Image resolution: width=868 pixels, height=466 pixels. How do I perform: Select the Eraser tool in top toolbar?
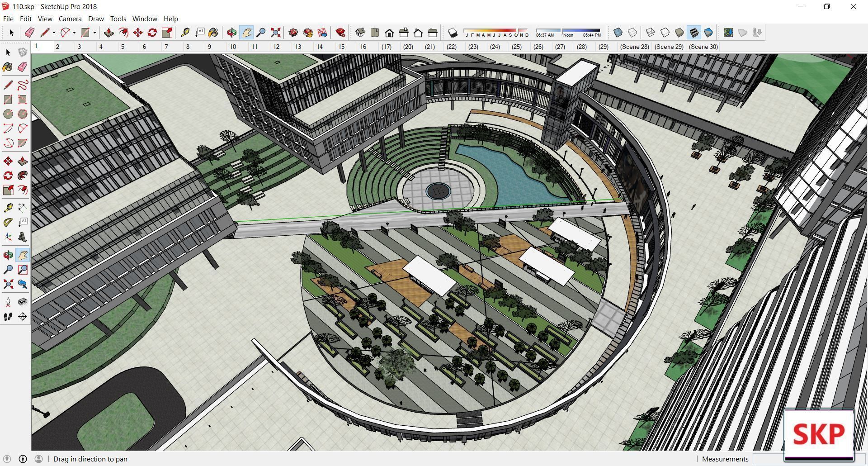(x=29, y=33)
